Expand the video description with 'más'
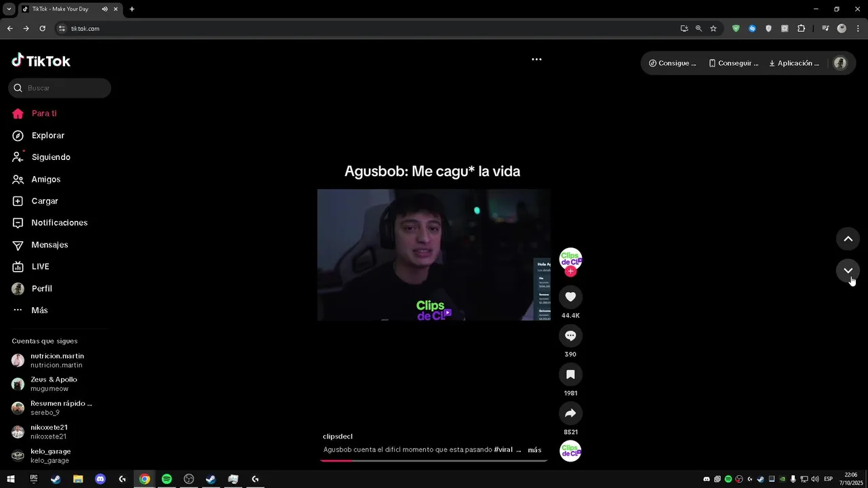Screen dimensions: 868x488 tap(534, 450)
